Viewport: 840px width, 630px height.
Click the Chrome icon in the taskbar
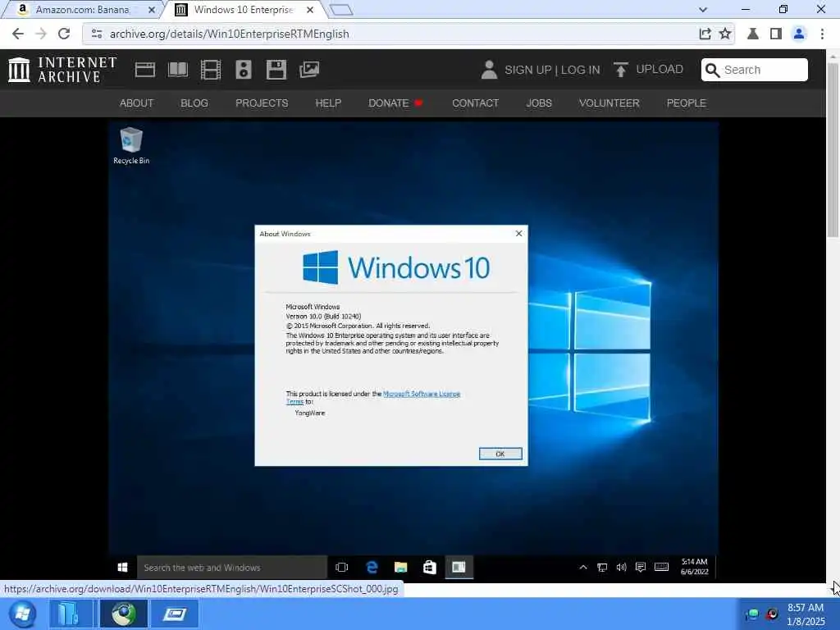tap(124, 614)
